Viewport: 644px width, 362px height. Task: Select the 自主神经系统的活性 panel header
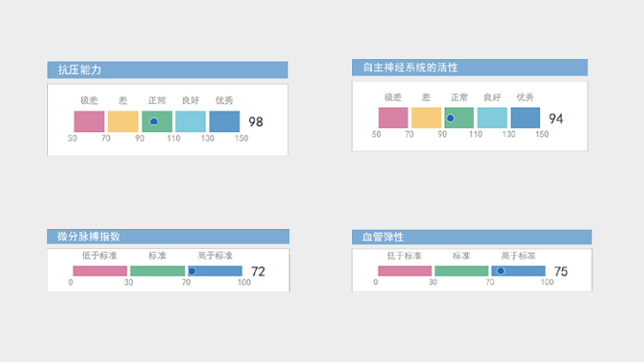pos(470,67)
